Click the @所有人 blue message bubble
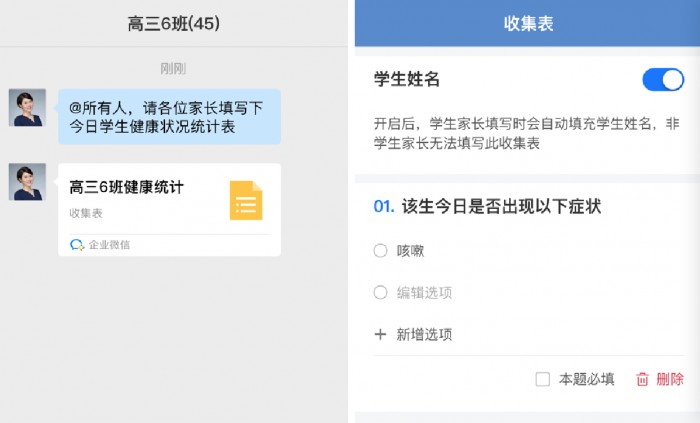The width and height of the screenshot is (700, 423). click(x=169, y=116)
